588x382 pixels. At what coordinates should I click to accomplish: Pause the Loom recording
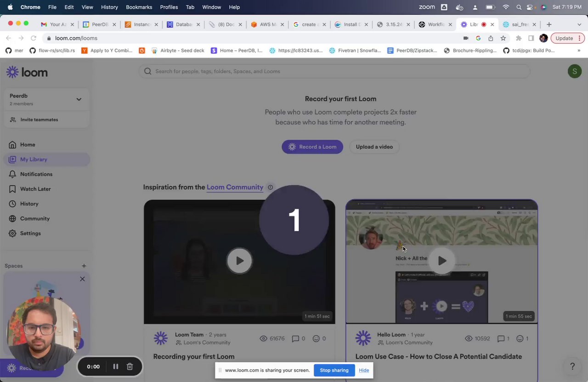116,366
